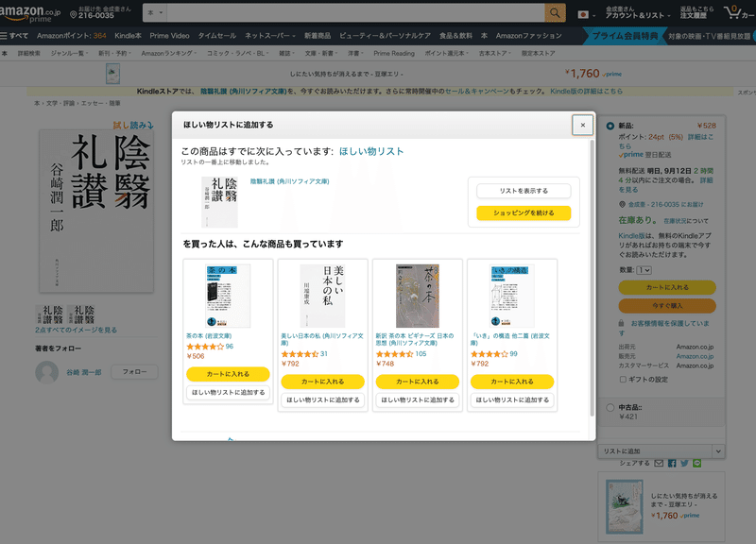756x544 pixels.
Task: Open Kindle版の詳細はこちら link
Action: [586, 91]
